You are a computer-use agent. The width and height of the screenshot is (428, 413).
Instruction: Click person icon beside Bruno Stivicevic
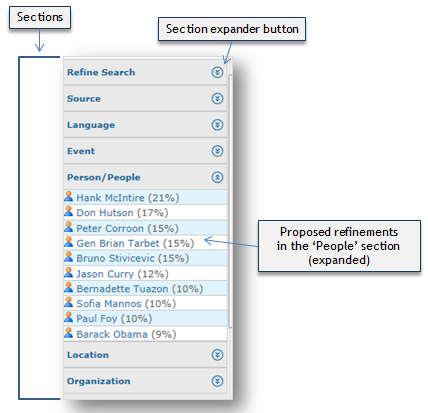pos(68,257)
